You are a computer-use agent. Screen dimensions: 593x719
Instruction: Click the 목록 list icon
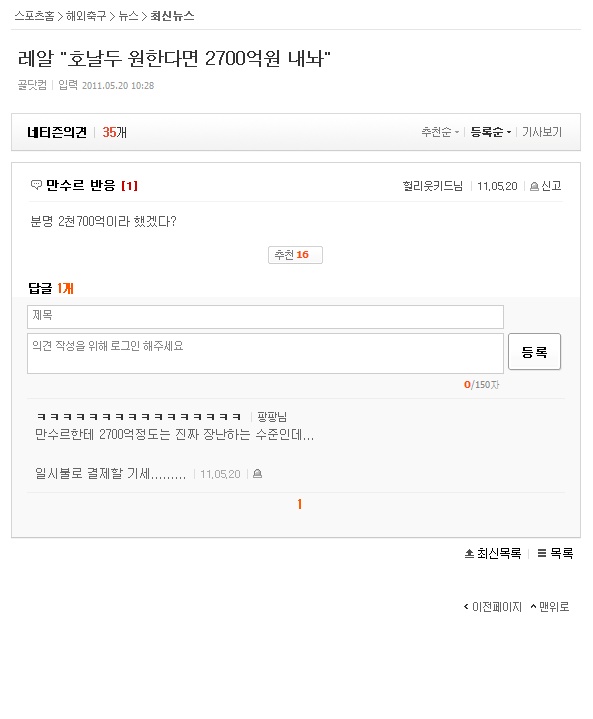pyautogui.click(x=542, y=553)
